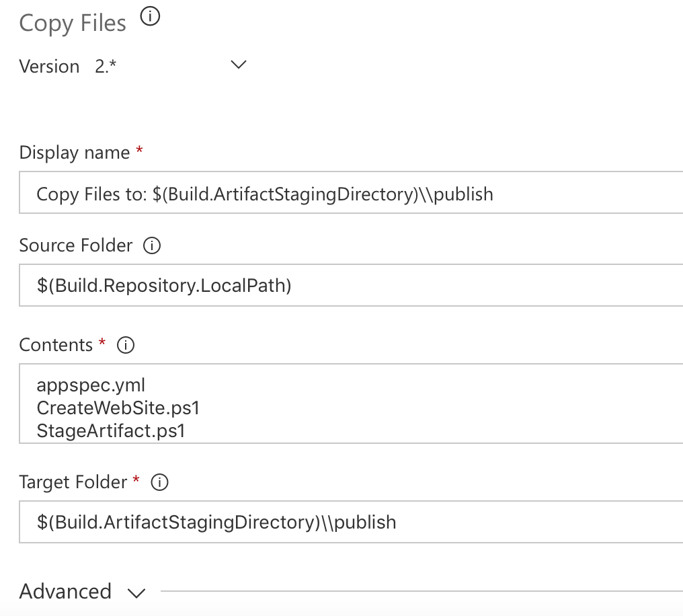683x616 pixels.
Task: Click the Contents field info icon
Action: 126,346
